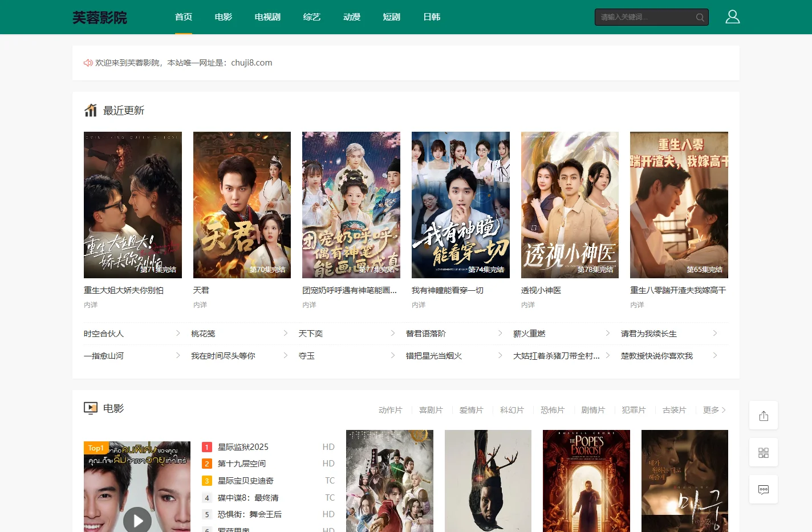The width and height of the screenshot is (812, 532).
Task: Click the 最近更新 chart icon
Action: coord(91,110)
